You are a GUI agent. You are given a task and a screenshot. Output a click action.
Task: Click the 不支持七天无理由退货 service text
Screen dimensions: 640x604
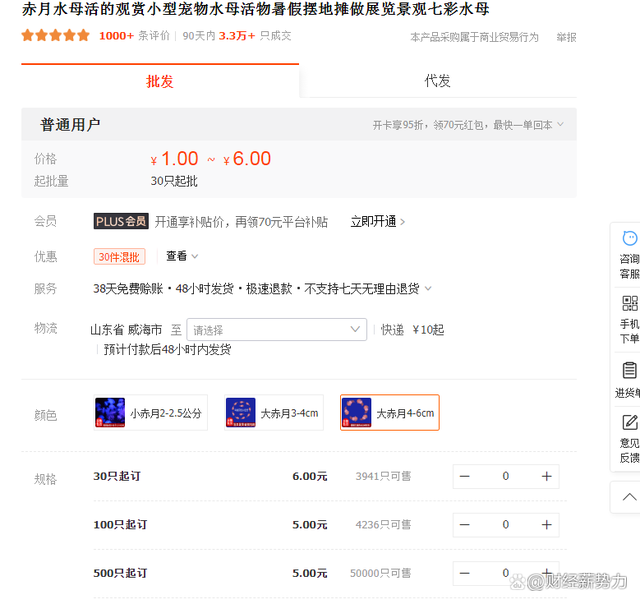[362, 289]
